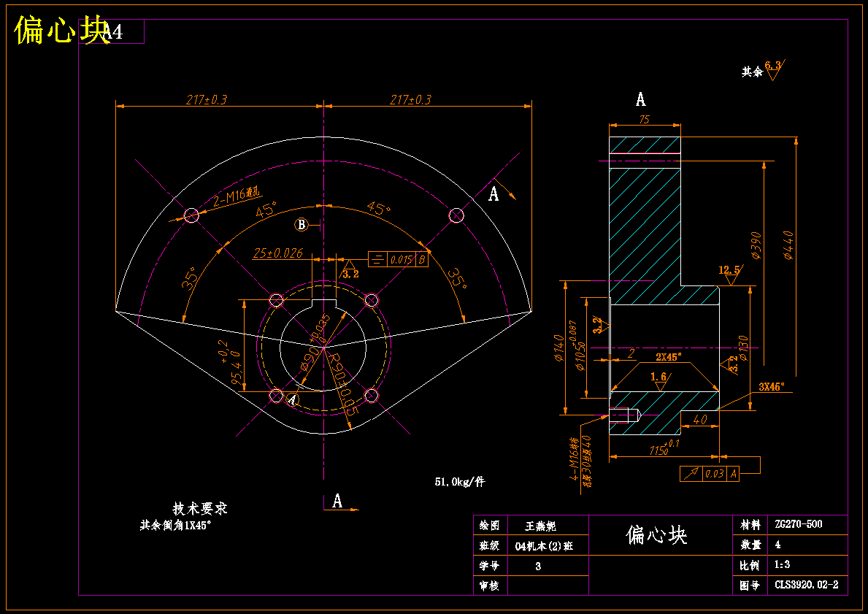
Task: Select the 0.03 runout tolerance value
Action: coord(714,473)
